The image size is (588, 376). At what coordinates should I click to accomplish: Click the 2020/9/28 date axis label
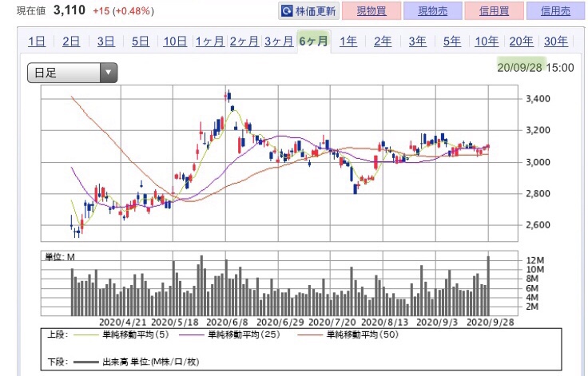(491, 323)
